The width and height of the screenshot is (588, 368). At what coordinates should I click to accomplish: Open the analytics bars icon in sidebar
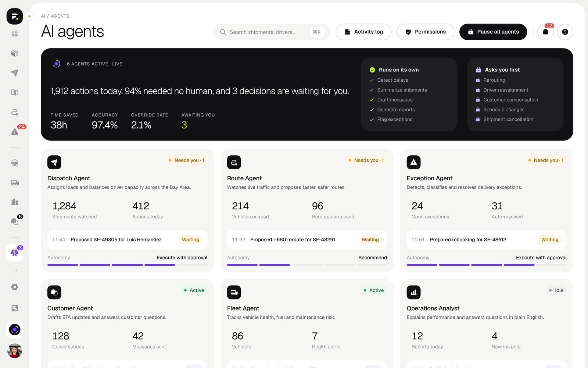[15, 271]
